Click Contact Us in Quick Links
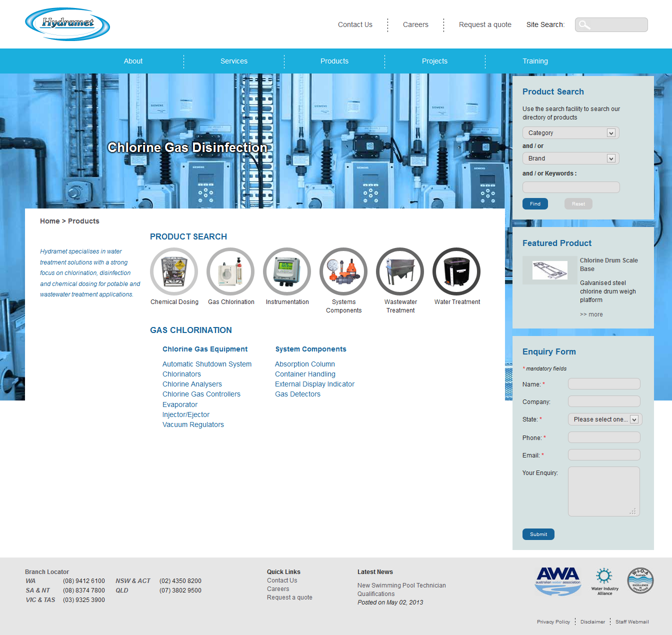 pos(282,580)
